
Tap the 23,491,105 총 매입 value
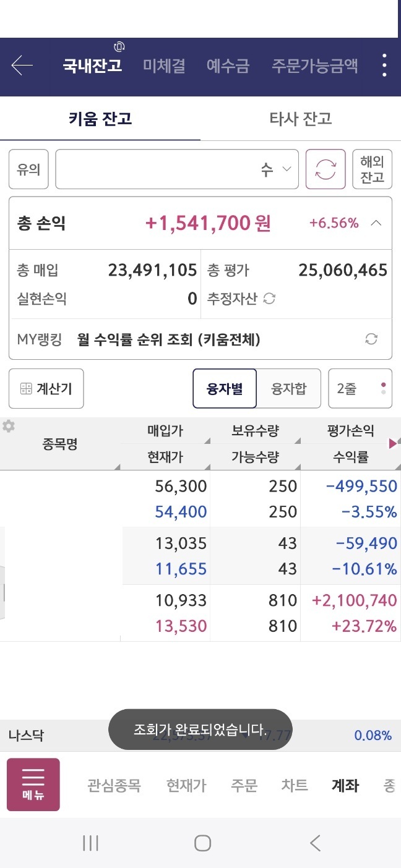pos(152,270)
